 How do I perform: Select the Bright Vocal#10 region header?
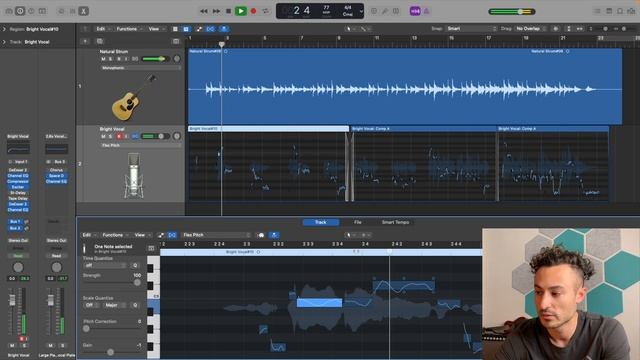pyautogui.click(x=268, y=129)
